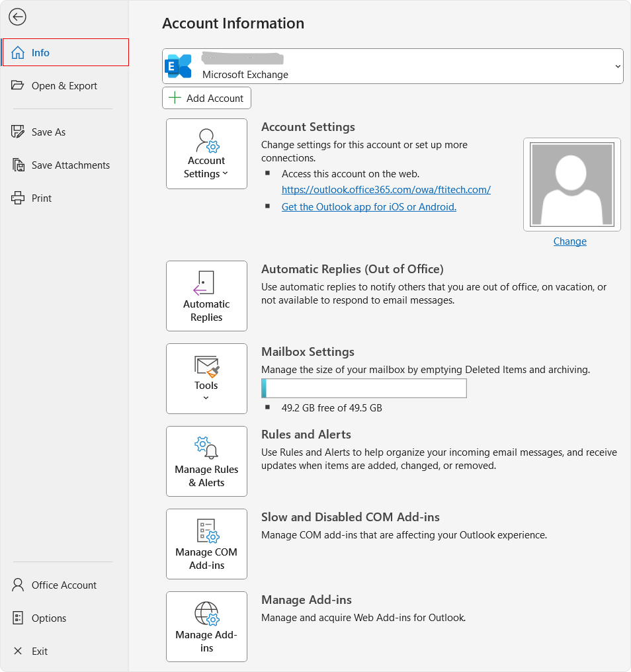Click the back arrow icon

click(x=17, y=17)
